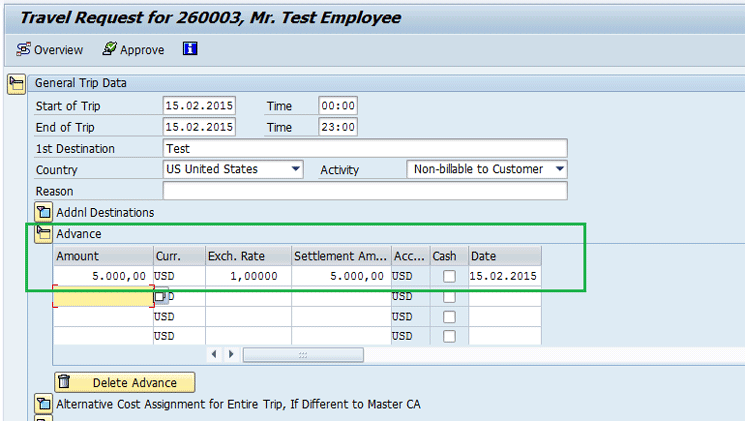Viewport: 745px width, 421px height.
Task: Open the search help icon beside the yellow Amount field
Action: tap(160, 297)
